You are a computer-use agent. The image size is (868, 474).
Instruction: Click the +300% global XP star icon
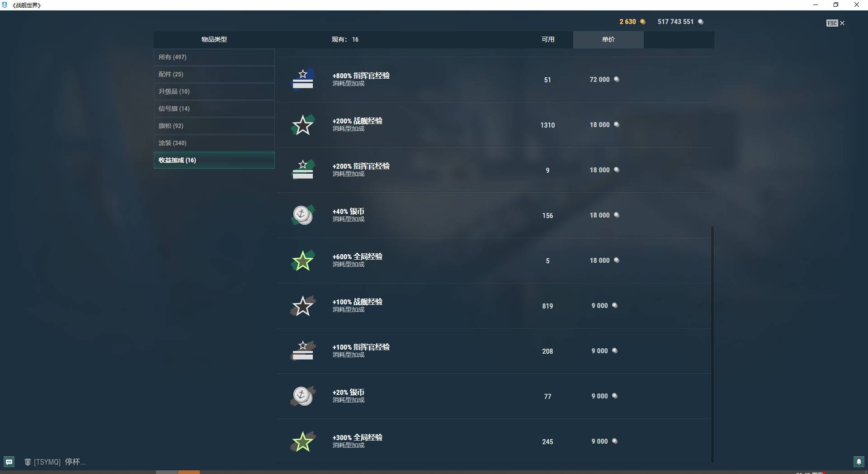point(302,441)
